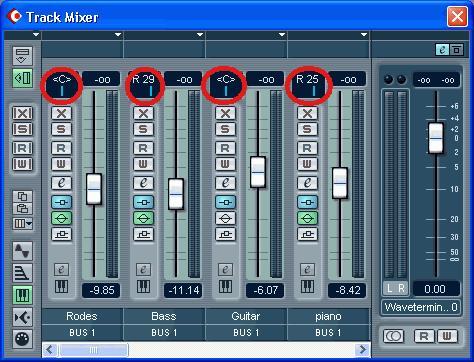Enable Write automation on Rodes channel
Image resolution: width=474 pixels, height=362 pixels.
(61, 164)
